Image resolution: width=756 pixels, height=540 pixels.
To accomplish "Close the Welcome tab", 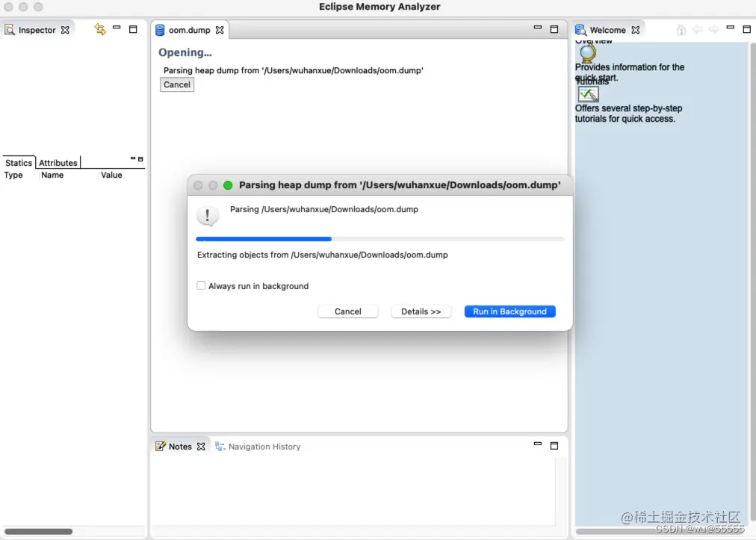I will [x=636, y=30].
